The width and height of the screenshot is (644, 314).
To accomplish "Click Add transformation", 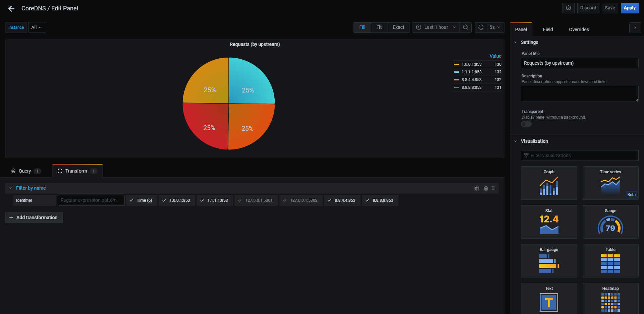I will [x=34, y=217].
